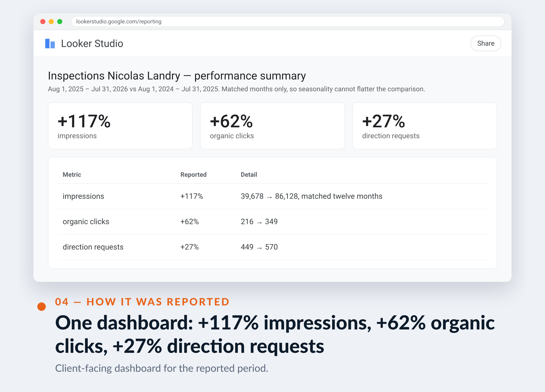Click the yellow minimize window dot
Viewport: 545px width, 392px height.
(51, 22)
